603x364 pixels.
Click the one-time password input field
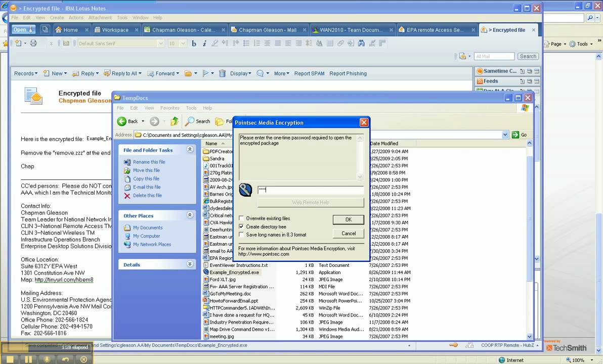pos(311,190)
